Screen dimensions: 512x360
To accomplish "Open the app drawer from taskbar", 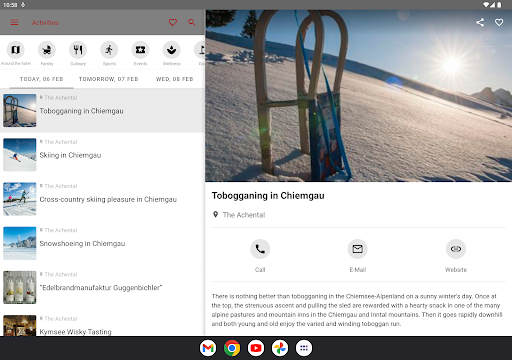I will (x=304, y=348).
